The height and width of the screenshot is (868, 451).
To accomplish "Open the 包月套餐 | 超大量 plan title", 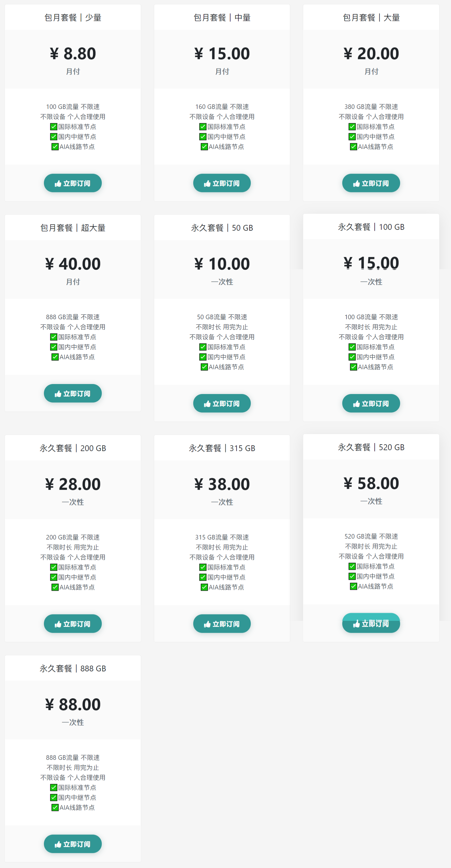I will pyautogui.click(x=73, y=228).
